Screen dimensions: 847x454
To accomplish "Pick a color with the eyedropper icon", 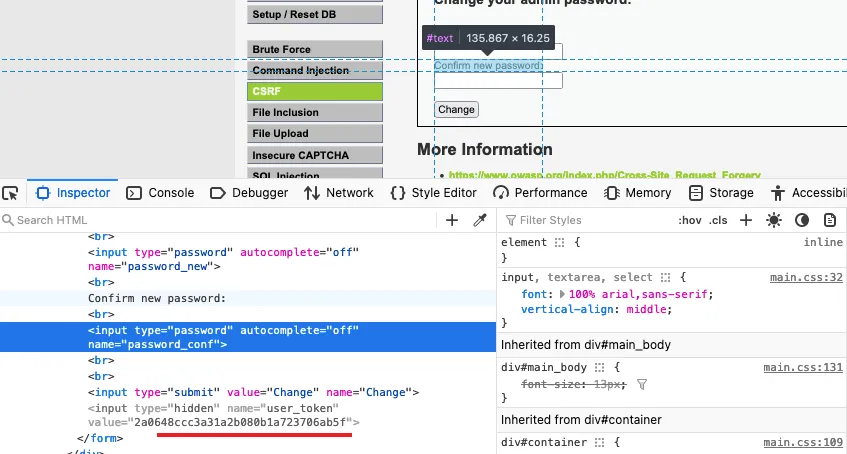I will coord(480,220).
